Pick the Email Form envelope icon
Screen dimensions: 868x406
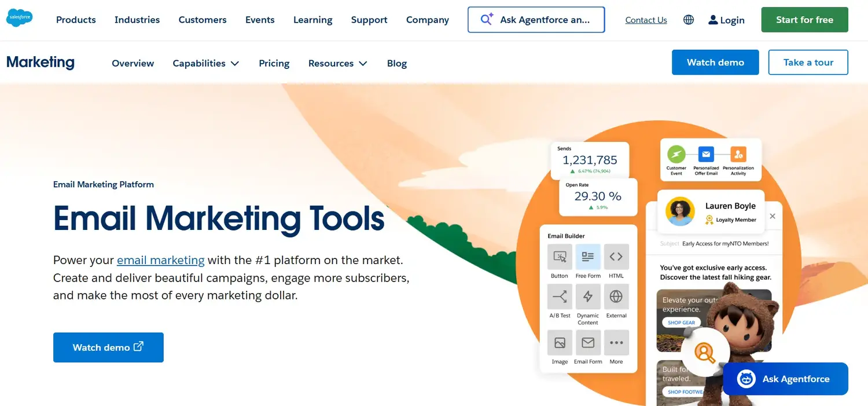(588, 343)
